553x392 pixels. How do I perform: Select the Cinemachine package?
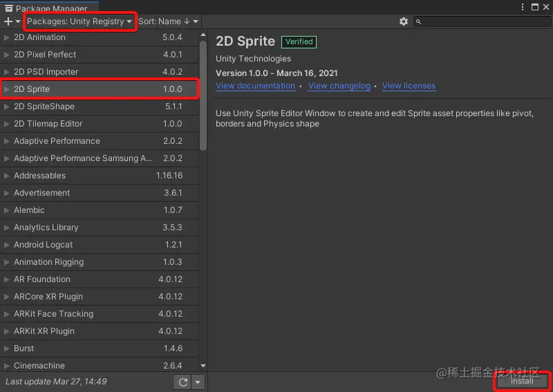[x=100, y=366]
